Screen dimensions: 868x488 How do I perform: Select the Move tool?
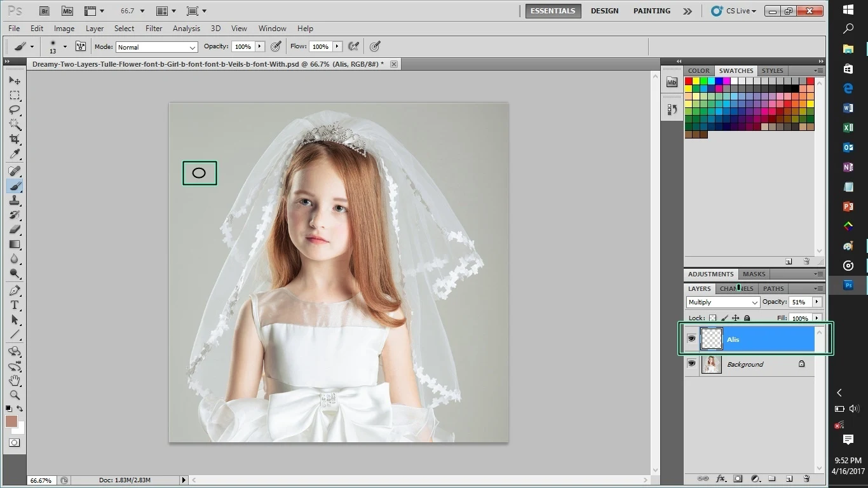[x=15, y=81]
